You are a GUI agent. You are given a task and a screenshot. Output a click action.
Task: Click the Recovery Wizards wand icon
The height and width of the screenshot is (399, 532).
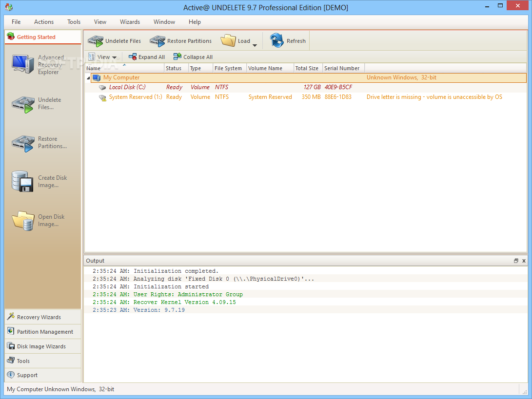tap(11, 316)
